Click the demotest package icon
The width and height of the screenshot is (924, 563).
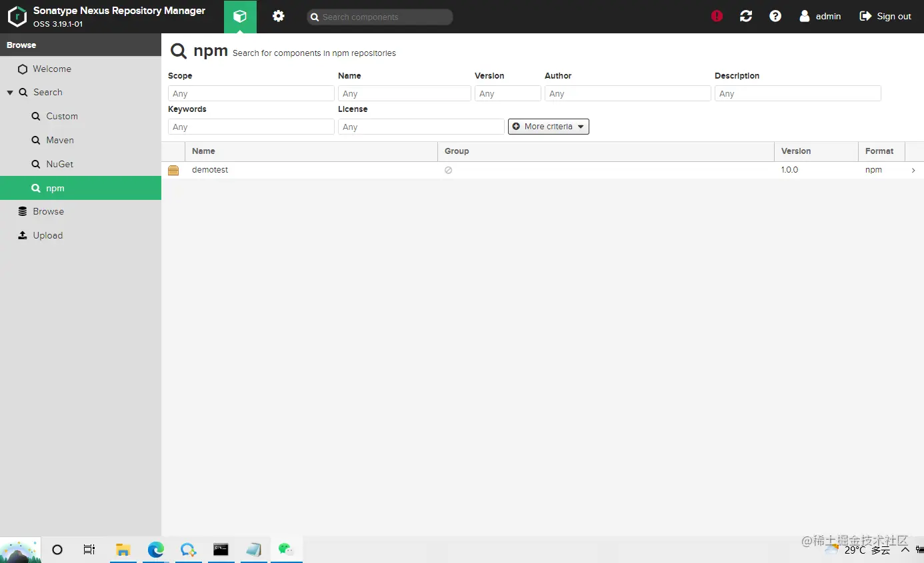173,170
